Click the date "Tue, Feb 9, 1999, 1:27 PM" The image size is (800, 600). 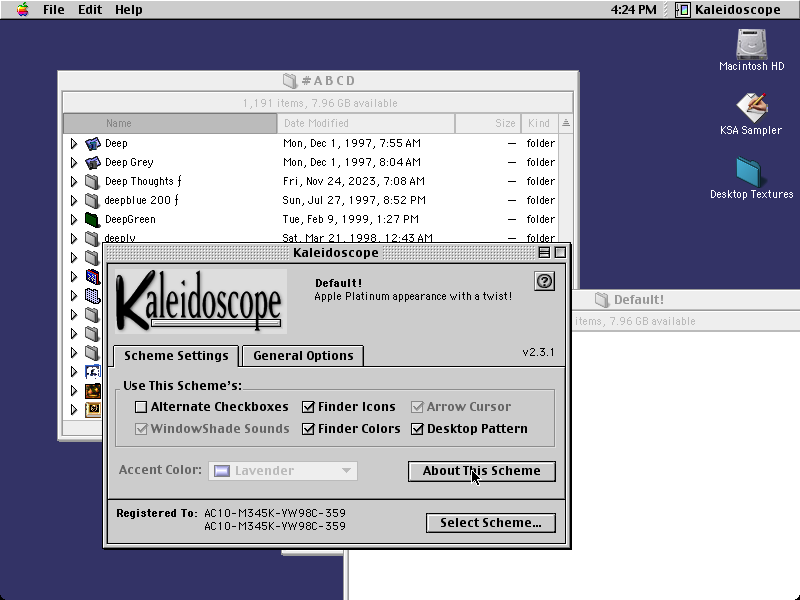point(351,219)
